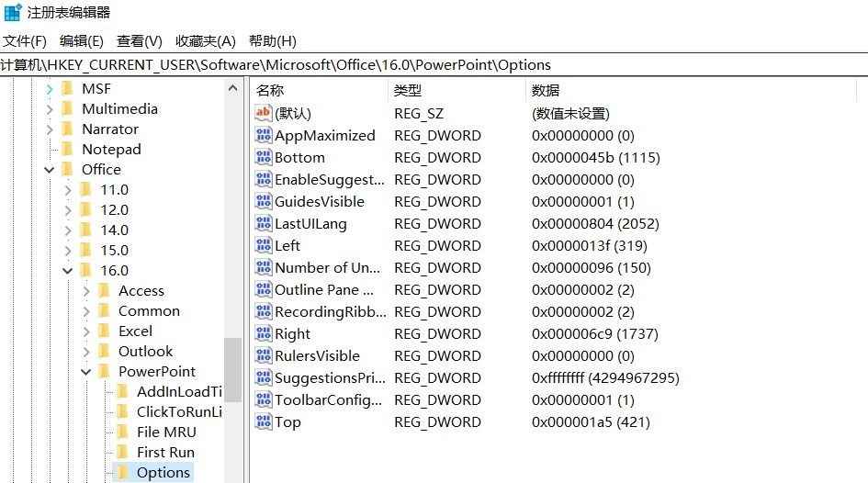The height and width of the screenshot is (483, 868).
Task: Click data value 0xffffffff (4294967295)
Action: (x=605, y=378)
